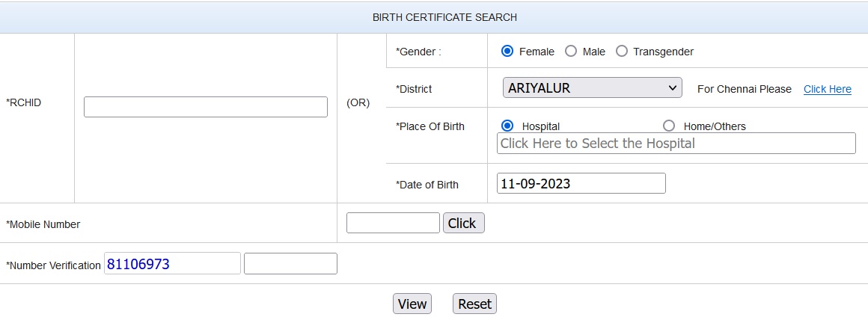Select Hospital as place of birth

[x=507, y=126]
